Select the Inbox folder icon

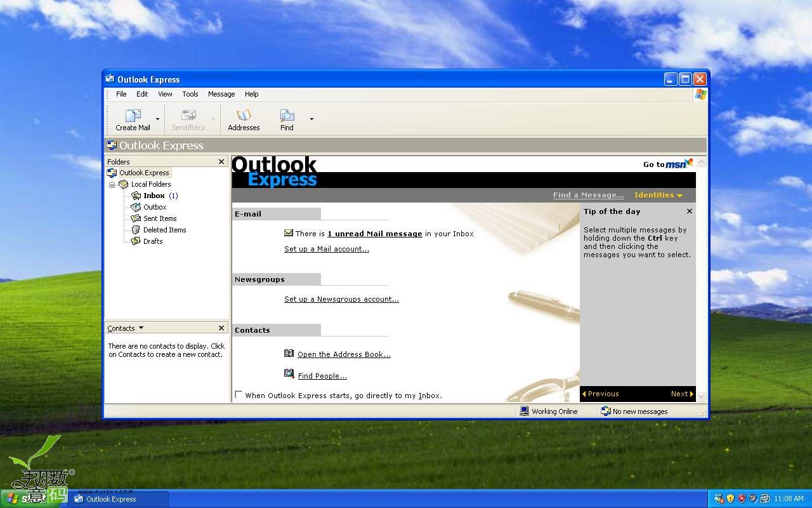(x=136, y=196)
